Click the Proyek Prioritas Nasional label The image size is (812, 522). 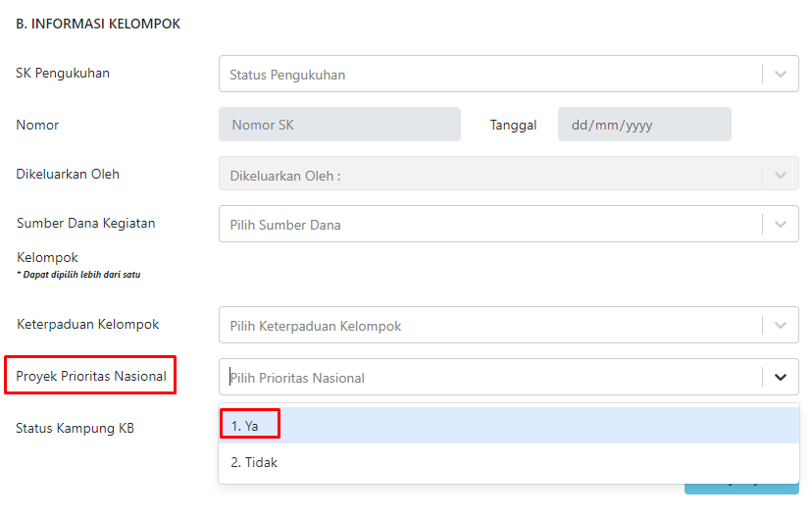click(x=91, y=376)
